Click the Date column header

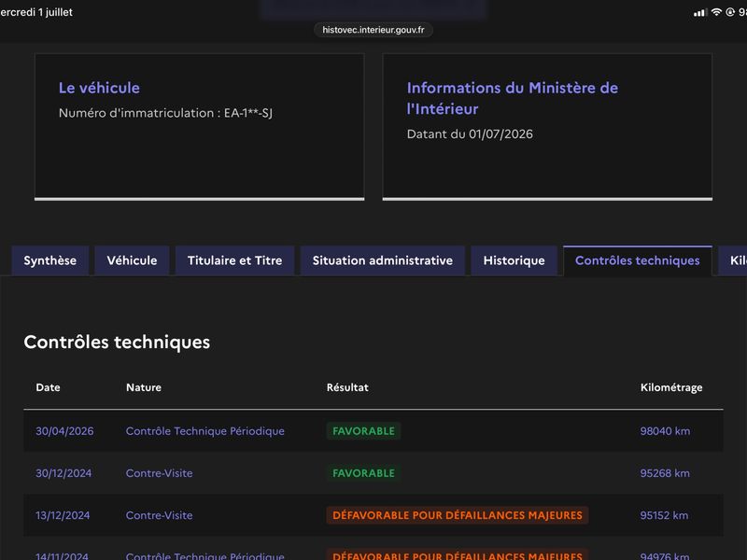click(49, 387)
